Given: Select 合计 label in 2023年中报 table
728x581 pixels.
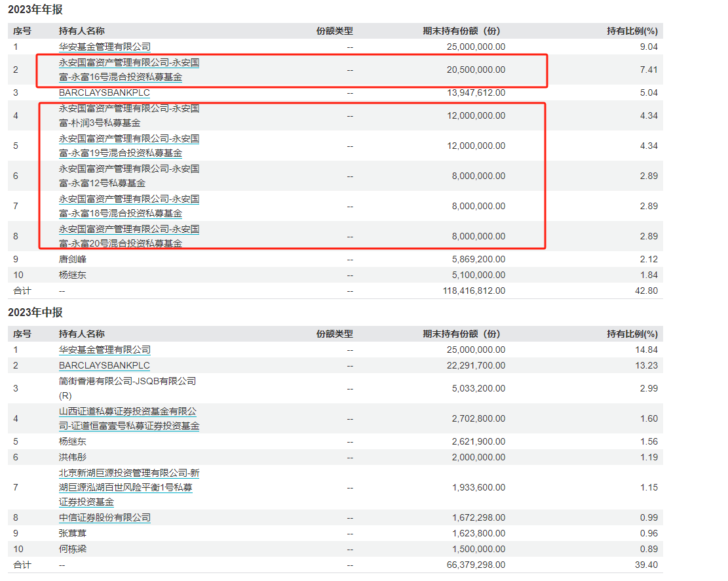Looking at the screenshot, I should point(22,565).
